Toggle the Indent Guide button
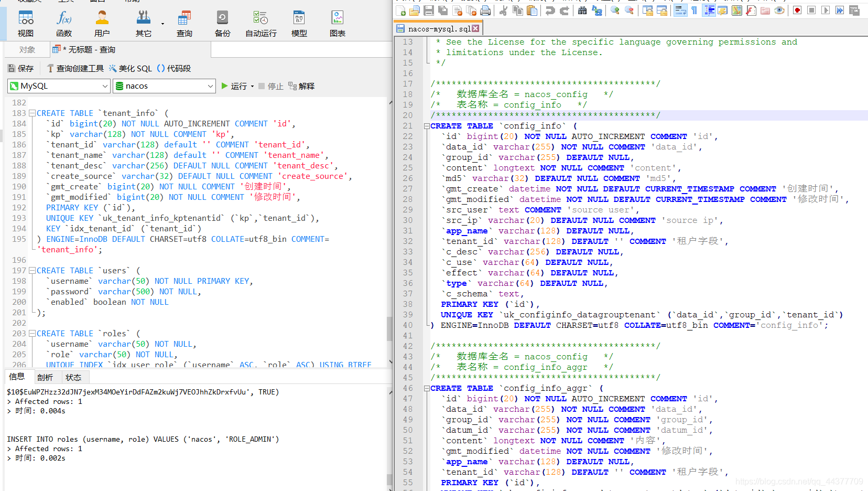The image size is (868, 491). [x=709, y=10]
